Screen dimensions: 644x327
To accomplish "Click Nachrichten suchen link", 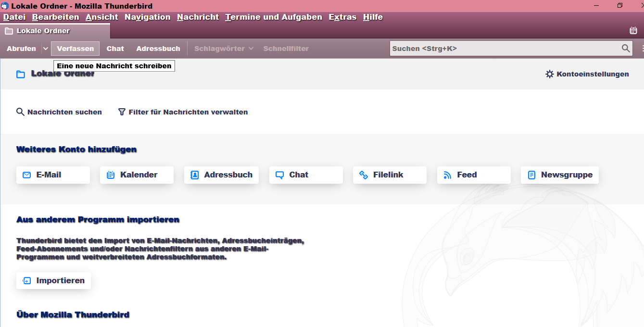I will tap(59, 112).
